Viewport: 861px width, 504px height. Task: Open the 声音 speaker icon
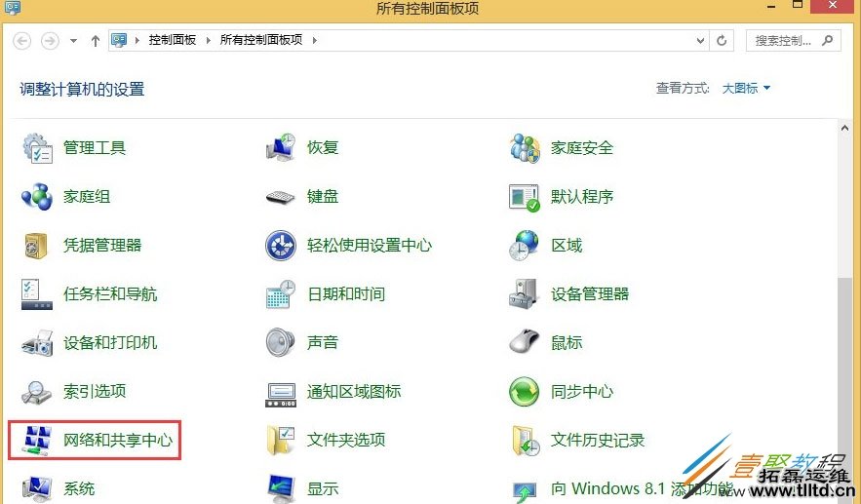[x=281, y=342]
